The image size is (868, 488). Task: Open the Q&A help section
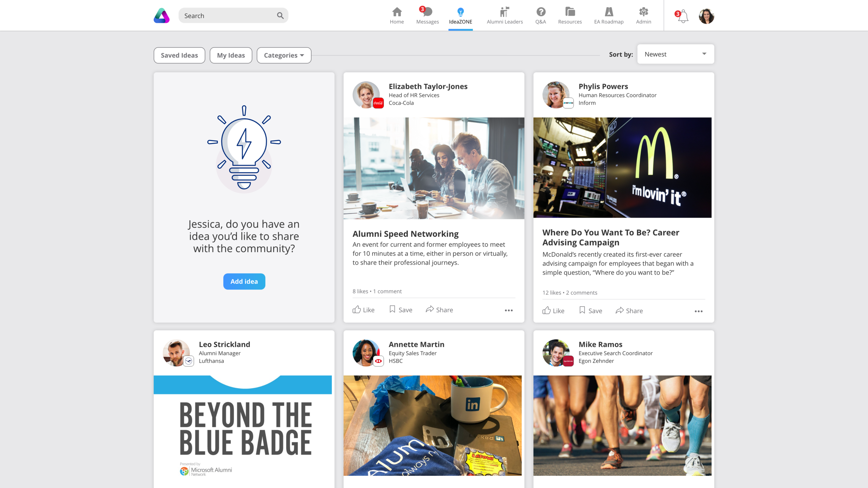point(541,16)
